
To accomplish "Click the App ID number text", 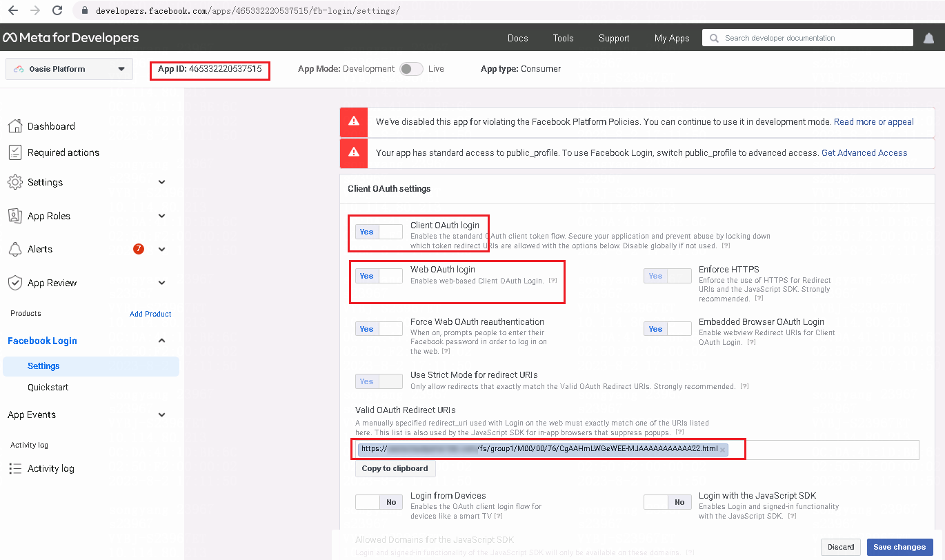I will coord(225,69).
